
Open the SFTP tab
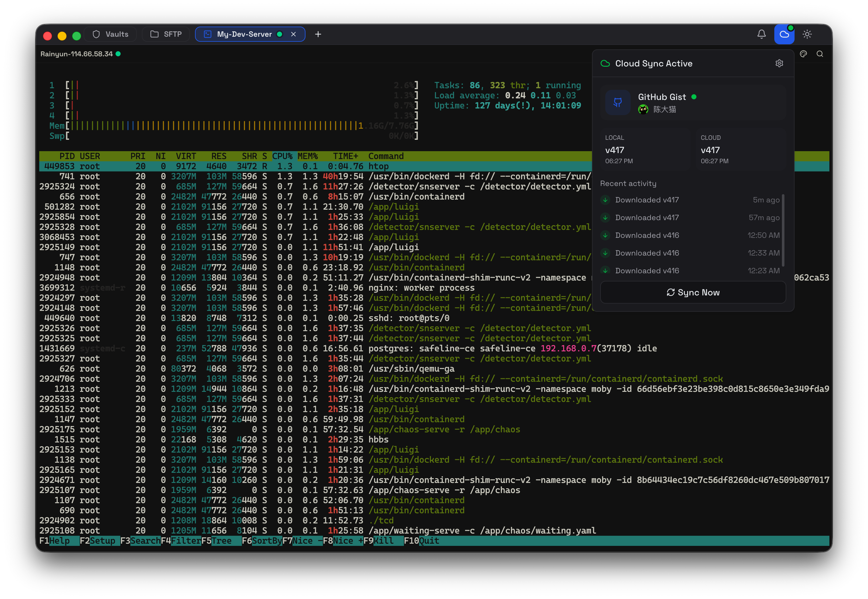[x=166, y=34]
